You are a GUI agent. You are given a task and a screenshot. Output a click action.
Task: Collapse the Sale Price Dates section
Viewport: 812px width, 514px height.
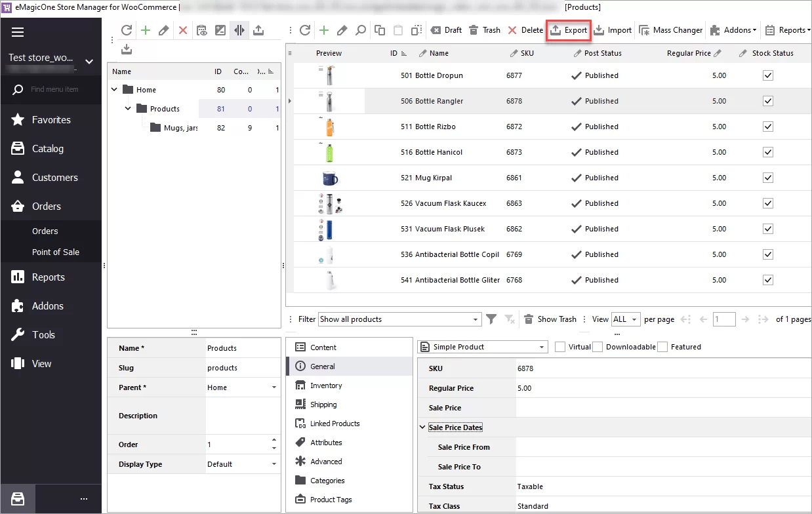pyautogui.click(x=422, y=427)
